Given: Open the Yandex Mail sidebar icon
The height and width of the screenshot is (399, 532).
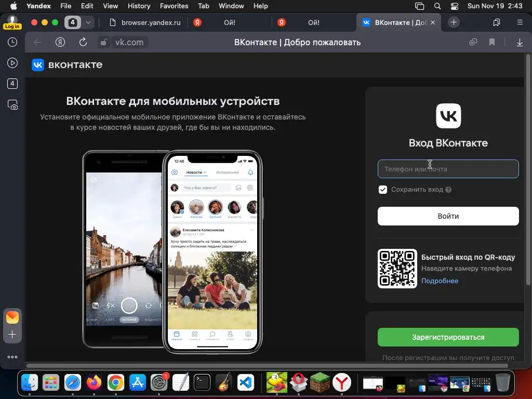Looking at the screenshot, I should pyautogui.click(x=12, y=317).
